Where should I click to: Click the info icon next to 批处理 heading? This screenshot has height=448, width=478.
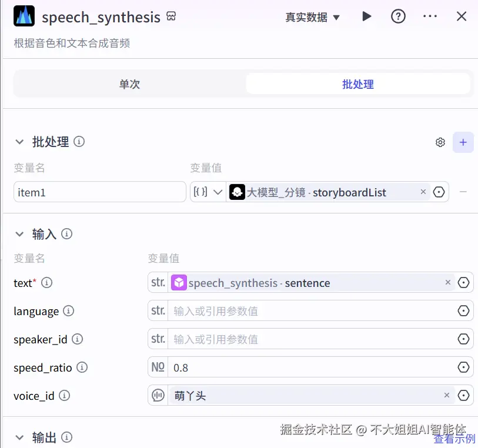(x=80, y=141)
